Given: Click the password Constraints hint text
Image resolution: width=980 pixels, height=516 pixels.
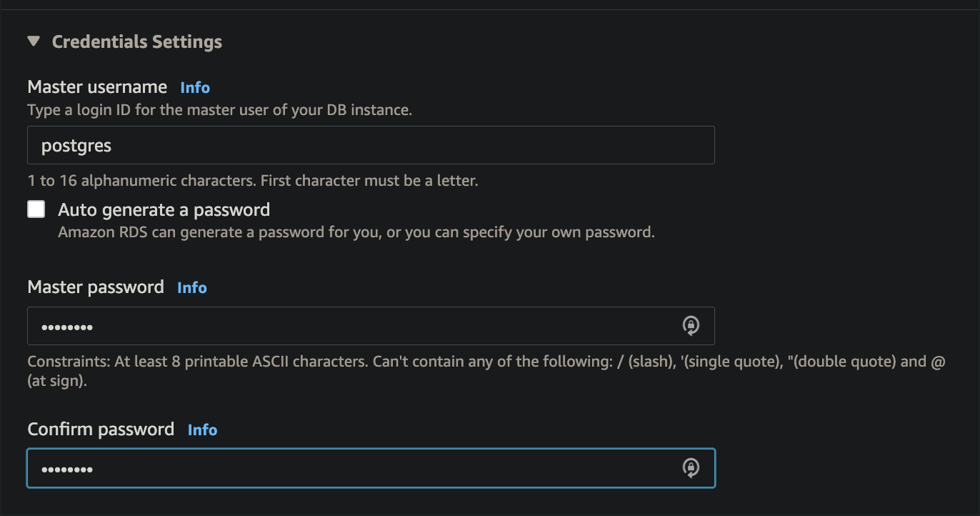Looking at the screenshot, I should (x=486, y=371).
